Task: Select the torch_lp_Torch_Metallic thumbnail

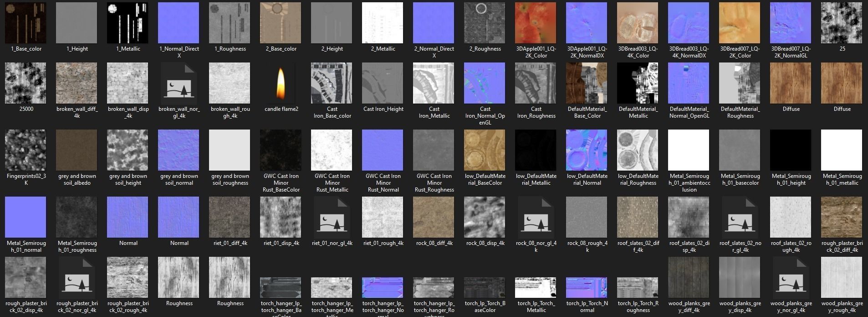Action: click(536, 287)
